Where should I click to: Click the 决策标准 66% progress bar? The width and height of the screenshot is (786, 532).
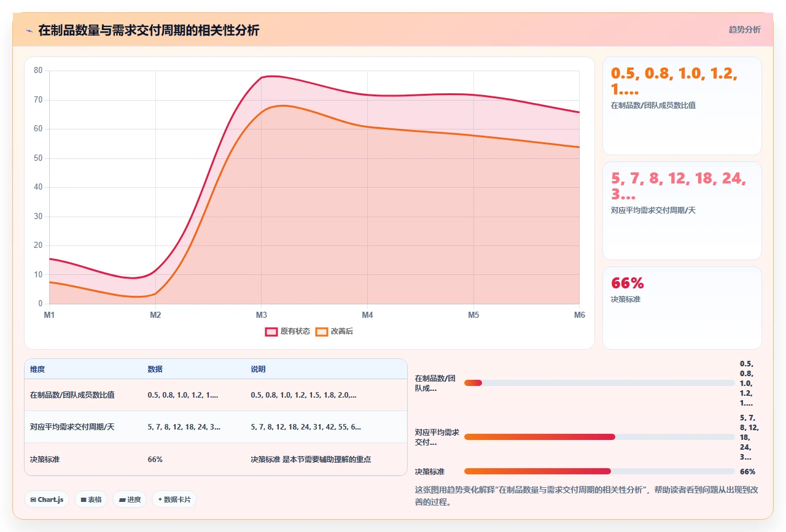tap(599, 471)
